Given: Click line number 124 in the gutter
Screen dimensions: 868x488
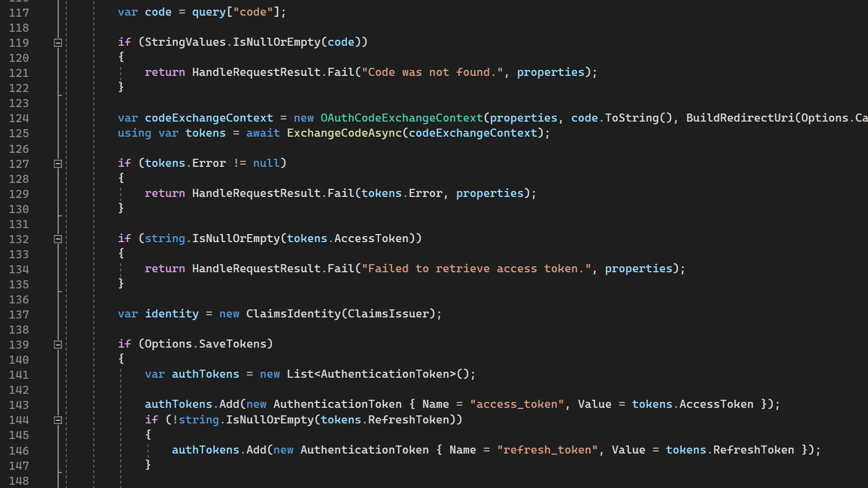Looking at the screenshot, I should [19, 118].
